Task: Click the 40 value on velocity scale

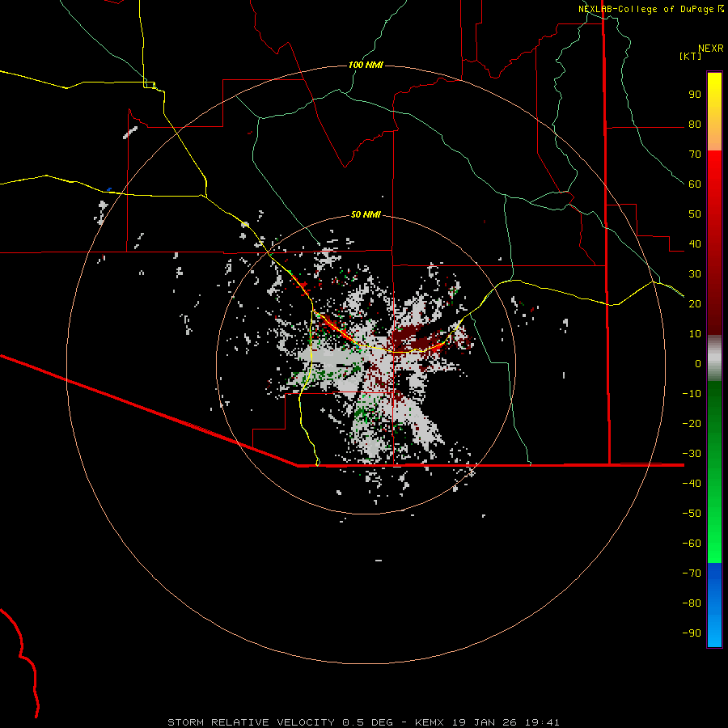Action: [x=695, y=244]
